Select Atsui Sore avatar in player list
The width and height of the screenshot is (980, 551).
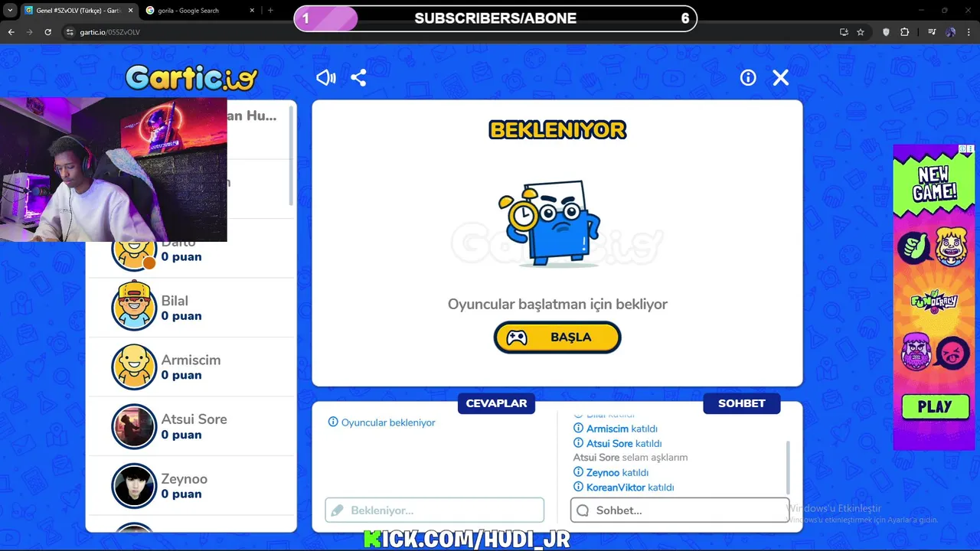134,426
